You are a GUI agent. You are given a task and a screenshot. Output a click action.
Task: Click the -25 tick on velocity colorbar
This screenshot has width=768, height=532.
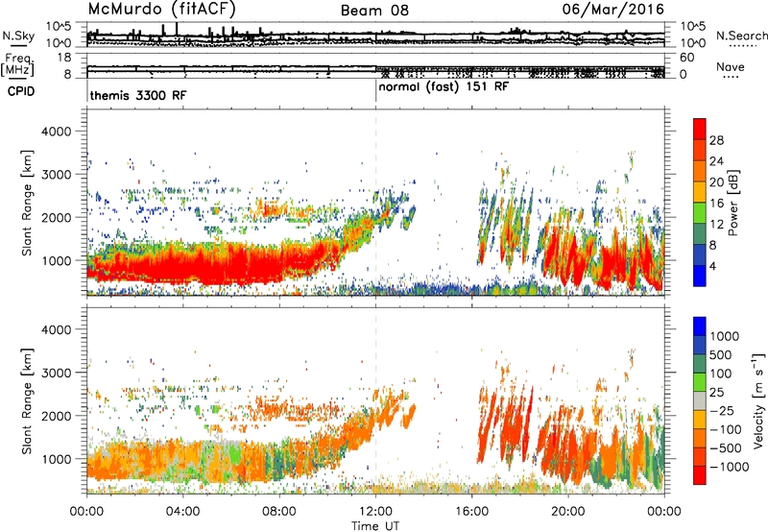point(722,411)
